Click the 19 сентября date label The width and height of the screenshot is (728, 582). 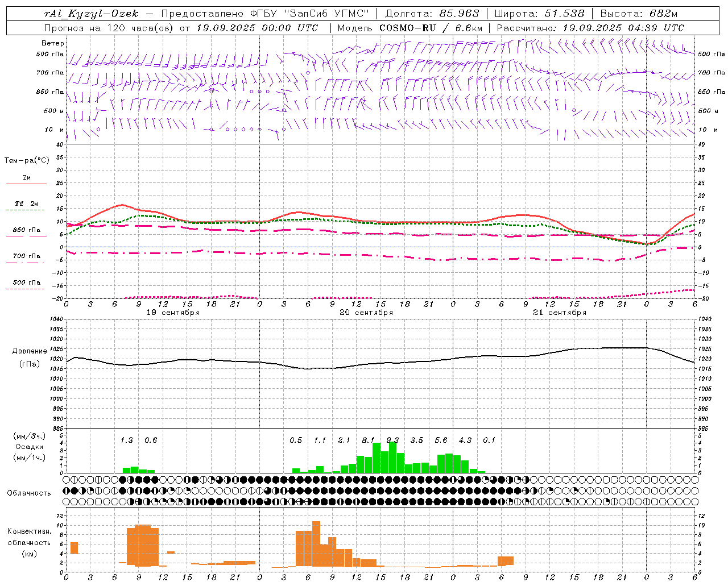point(173,313)
